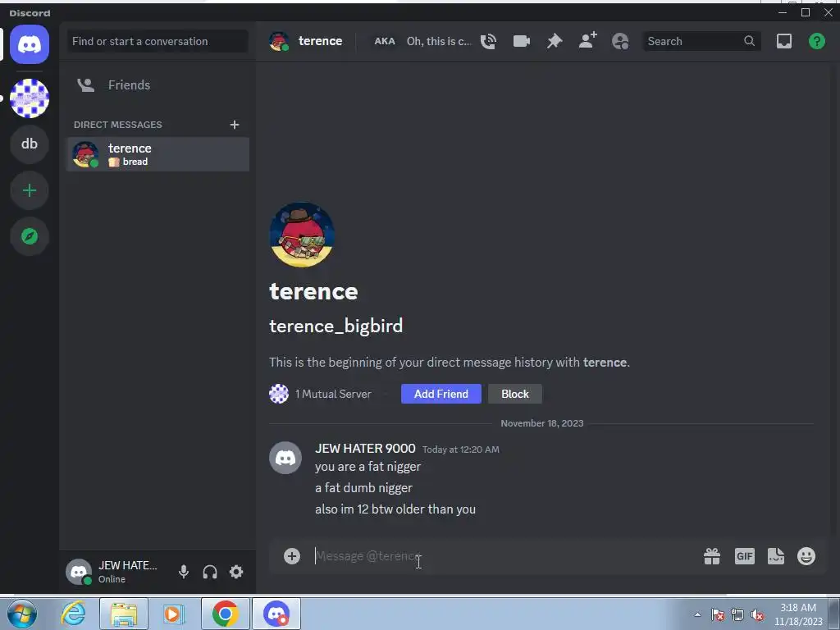Explore discoverable servers compass icon
Viewport: 840px width, 630px height.
30,236
